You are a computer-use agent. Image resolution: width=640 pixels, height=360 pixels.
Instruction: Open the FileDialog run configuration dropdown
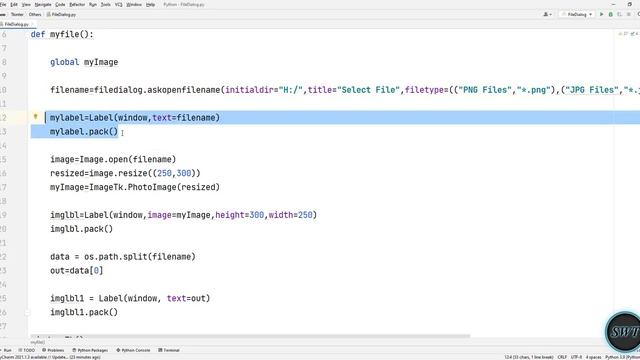[577, 15]
